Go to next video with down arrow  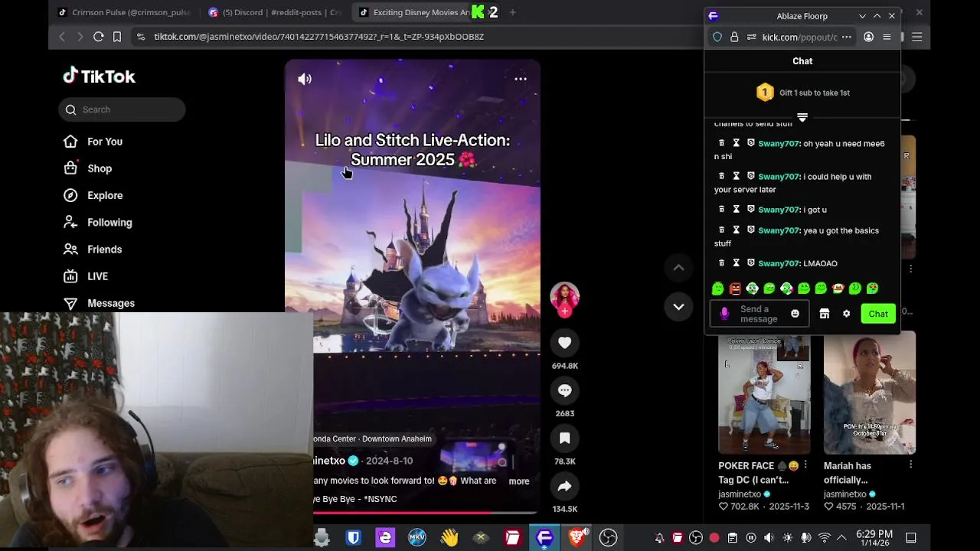pyautogui.click(x=678, y=307)
